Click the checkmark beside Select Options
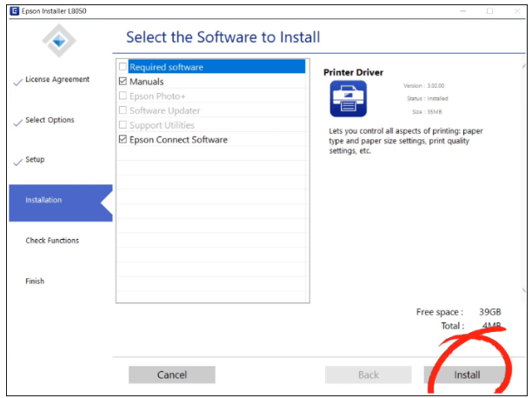The image size is (532, 398). [x=17, y=122]
